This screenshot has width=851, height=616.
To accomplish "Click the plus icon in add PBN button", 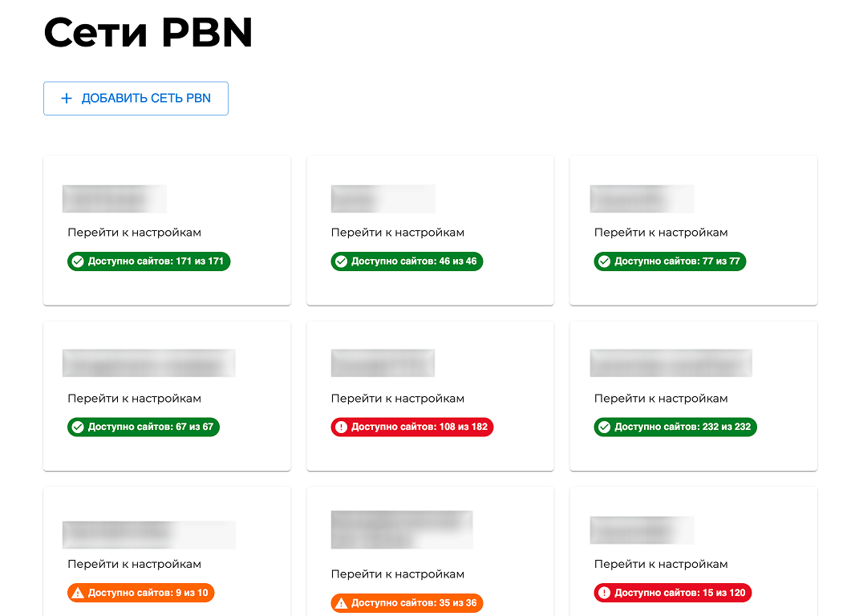I will pos(67,98).
